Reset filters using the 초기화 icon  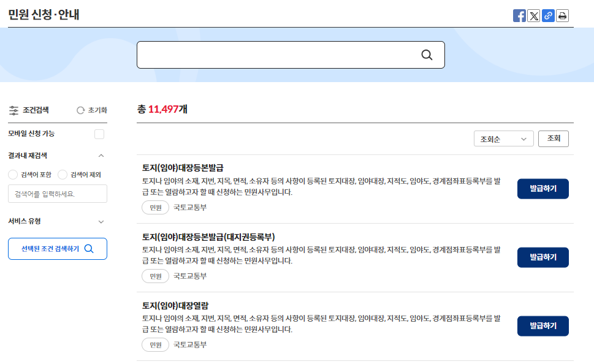[x=80, y=110]
